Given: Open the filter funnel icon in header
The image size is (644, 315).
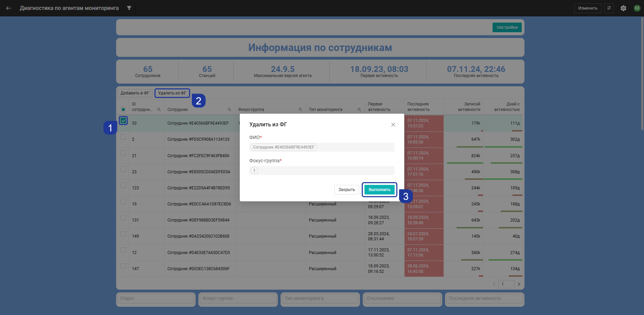Looking at the screenshot, I should click(x=129, y=8).
